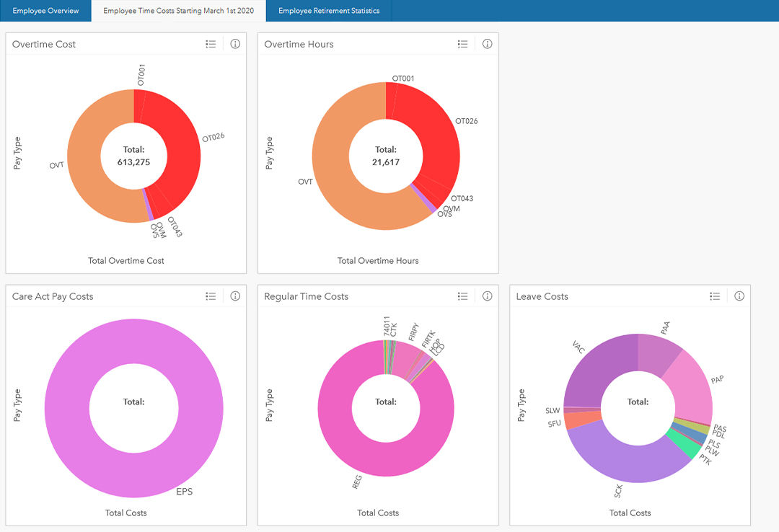The image size is (779, 532).
Task: Click the info icon on Overtime Hours panel
Action: (487, 43)
